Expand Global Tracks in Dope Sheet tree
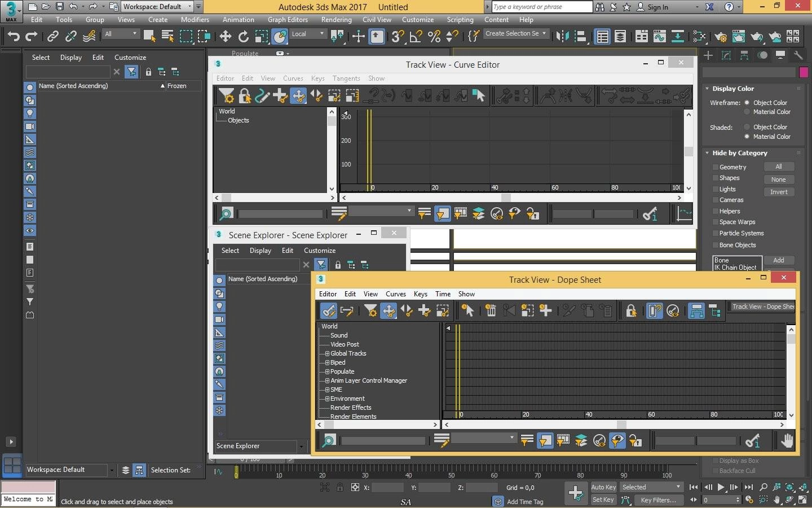 [327, 353]
